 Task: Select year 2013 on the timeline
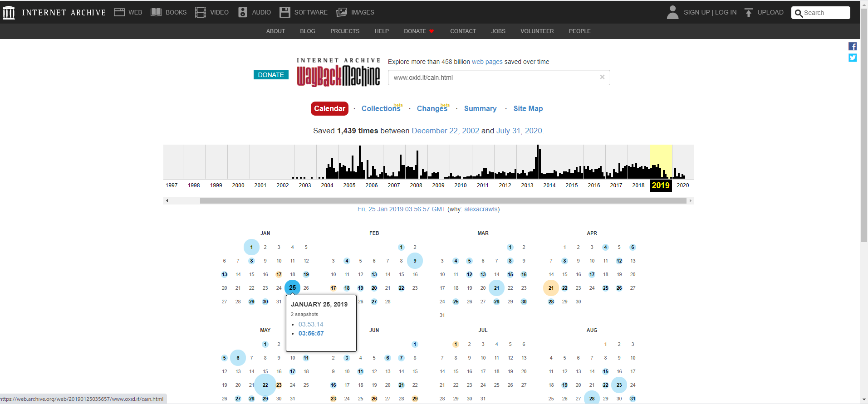527,185
